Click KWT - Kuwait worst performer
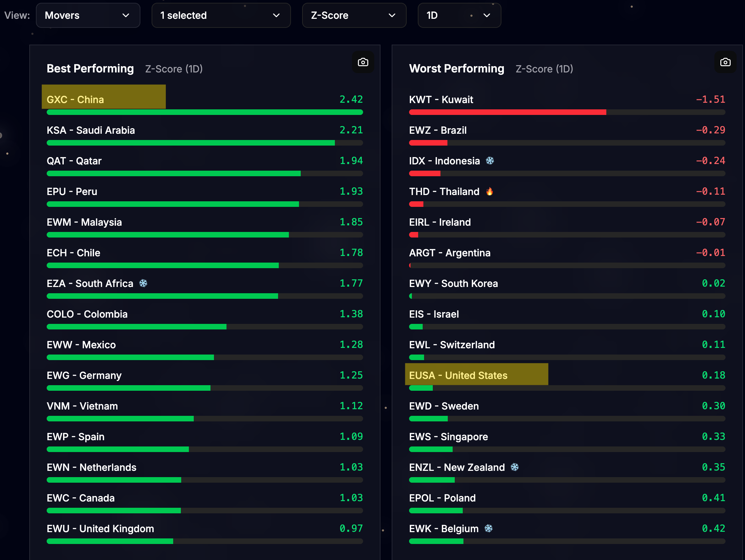The width and height of the screenshot is (745, 560). coord(441,100)
